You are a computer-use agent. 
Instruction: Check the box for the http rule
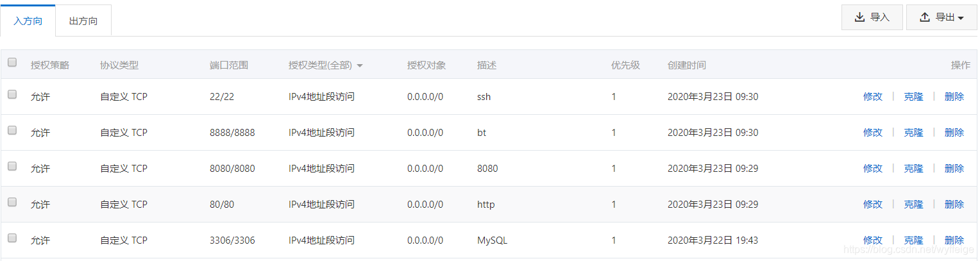[x=12, y=202]
